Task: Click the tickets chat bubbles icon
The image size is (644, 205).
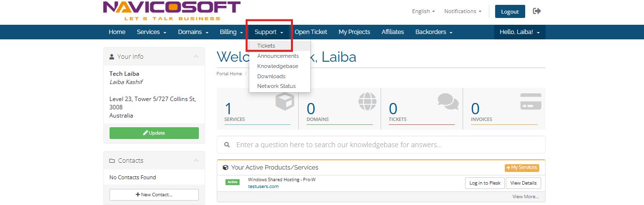Action: pyautogui.click(x=448, y=101)
